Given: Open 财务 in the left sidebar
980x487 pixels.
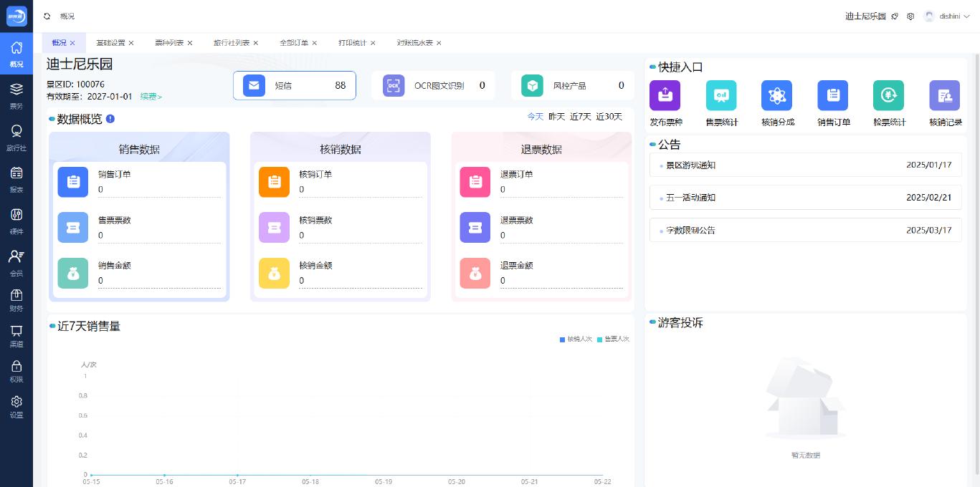Looking at the screenshot, I should click(x=16, y=299).
